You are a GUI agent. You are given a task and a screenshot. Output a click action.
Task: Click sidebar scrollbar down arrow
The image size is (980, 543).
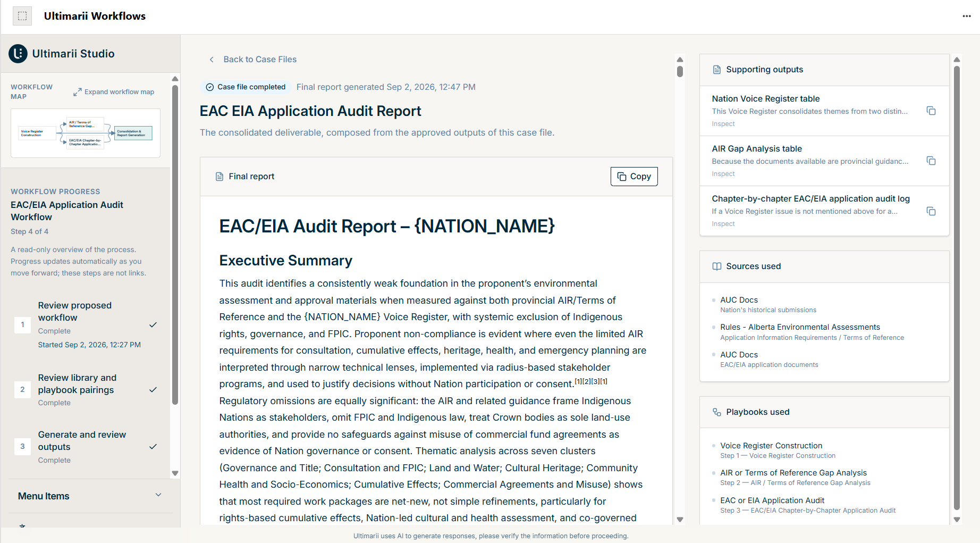[x=175, y=473]
